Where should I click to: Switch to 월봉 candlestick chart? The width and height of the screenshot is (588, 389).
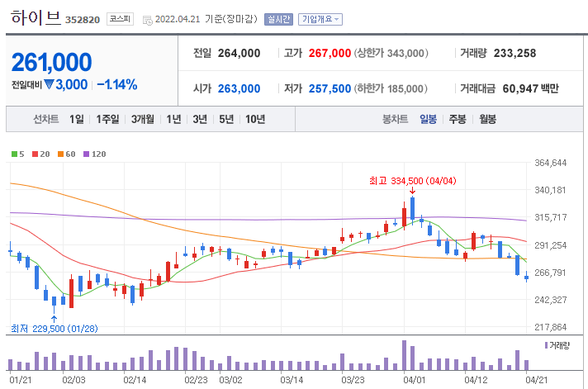(487, 119)
